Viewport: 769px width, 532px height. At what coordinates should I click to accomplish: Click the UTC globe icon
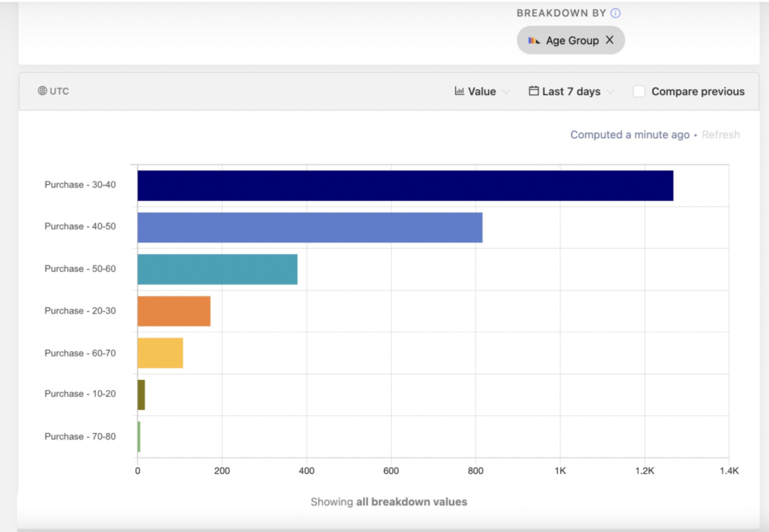coord(42,91)
